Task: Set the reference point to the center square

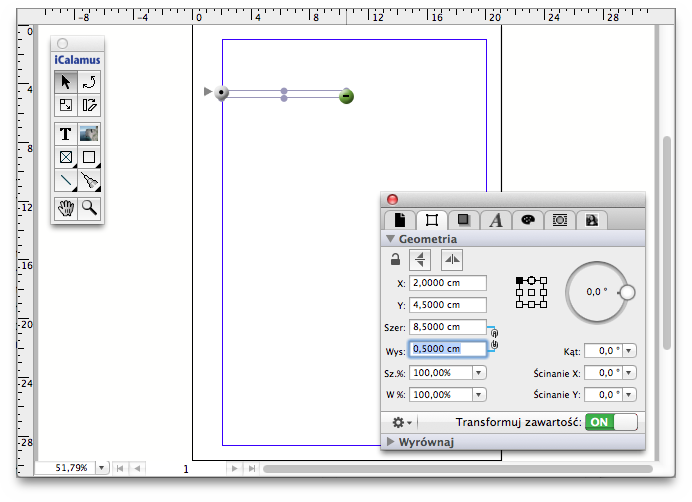Action: pyautogui.click(x=531, y=292)
